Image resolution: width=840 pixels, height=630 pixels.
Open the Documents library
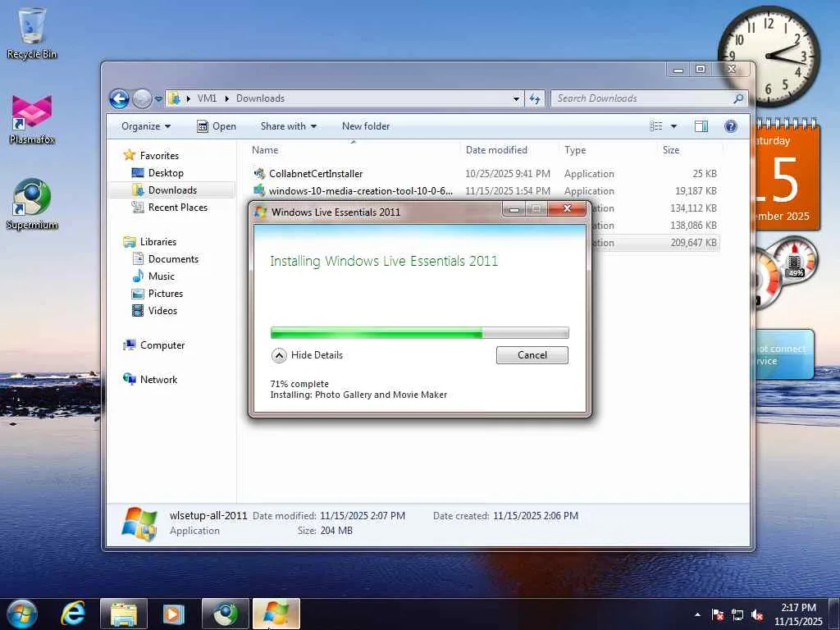pyautogui.click(x=173, y=258)
